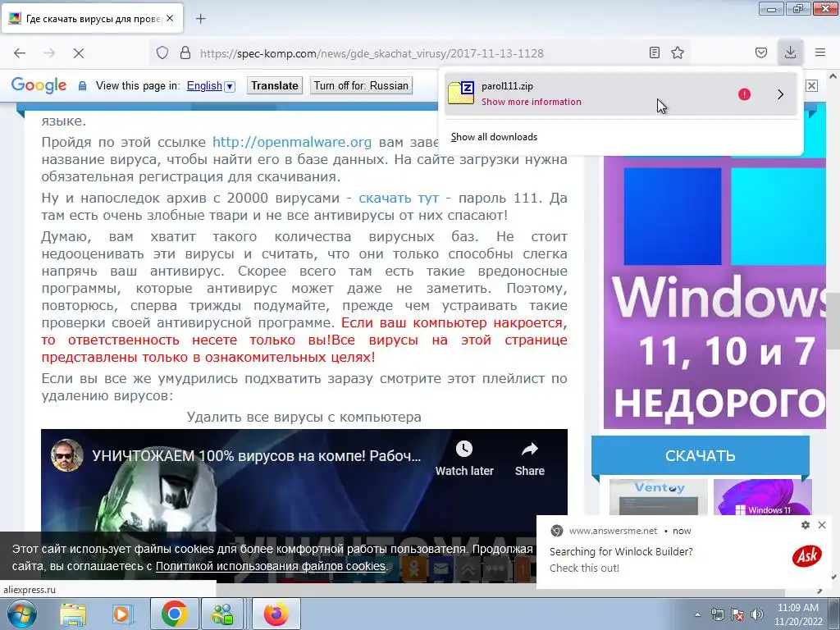840x630 pixels.
Task: Save page to Pocket
Action: [x=761, y=52]
